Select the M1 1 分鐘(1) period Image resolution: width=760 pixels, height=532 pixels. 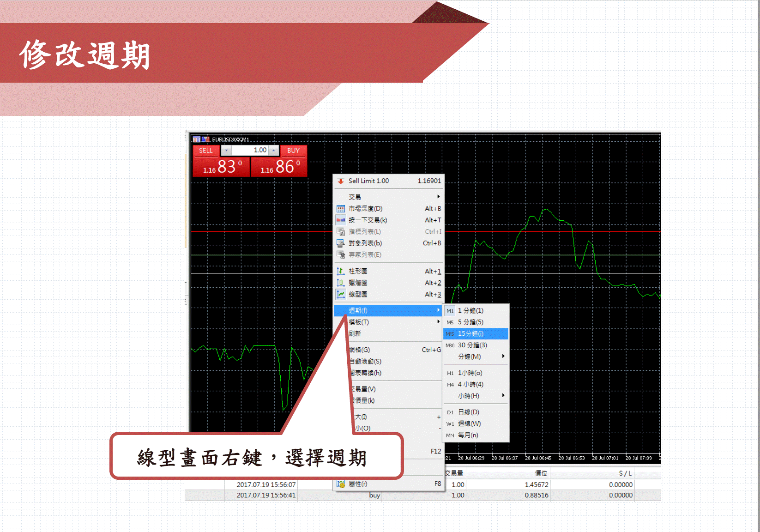(476, 310)
